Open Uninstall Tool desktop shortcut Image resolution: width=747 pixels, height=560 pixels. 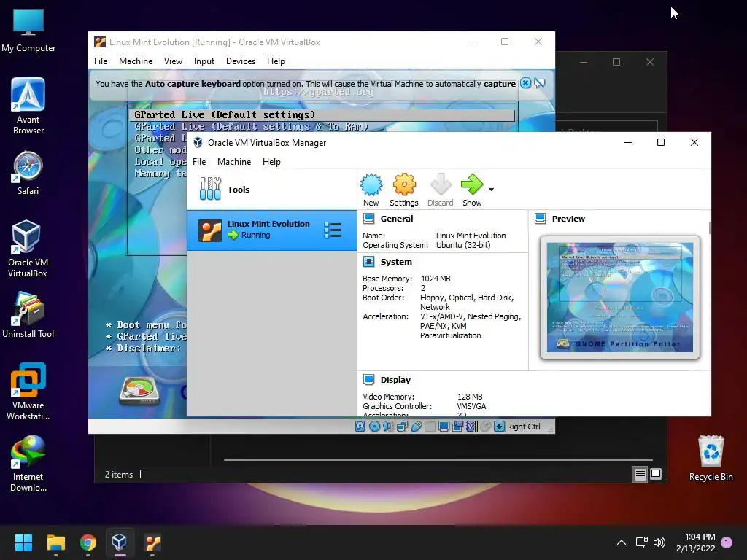28,315
